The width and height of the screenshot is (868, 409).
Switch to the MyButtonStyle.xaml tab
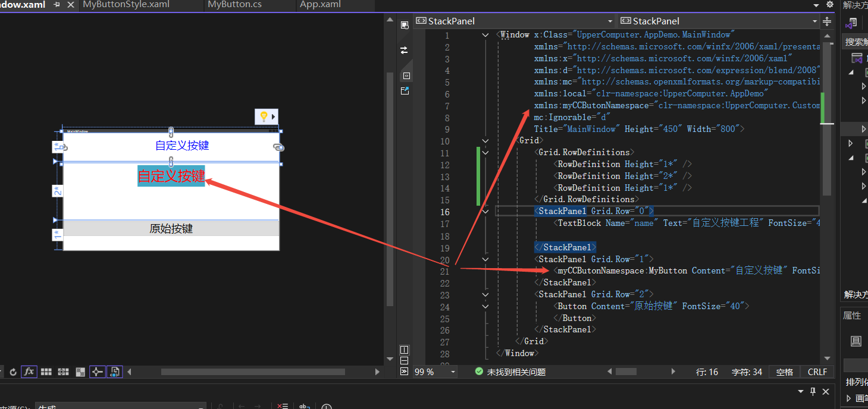coord(126,5)
